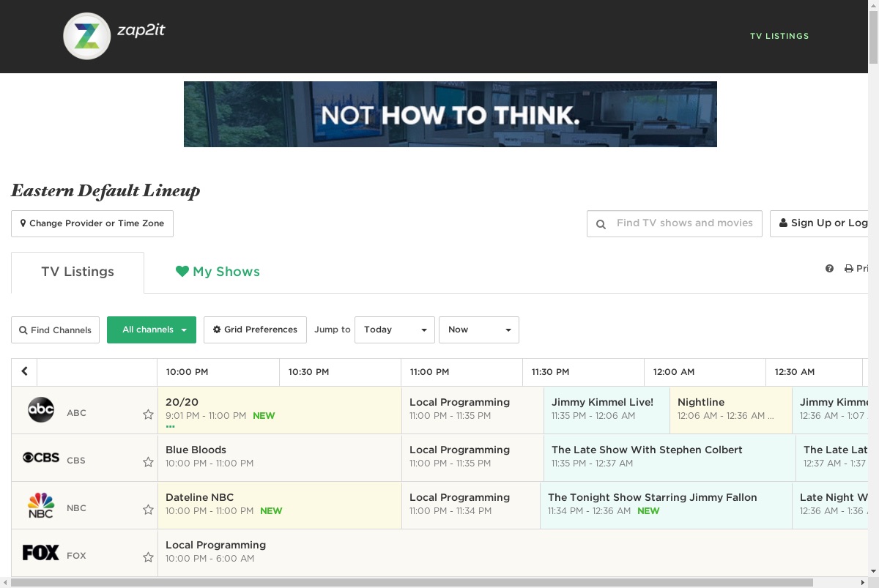
Task: Focus the Find TV shows and movies field
Action: 675,223
